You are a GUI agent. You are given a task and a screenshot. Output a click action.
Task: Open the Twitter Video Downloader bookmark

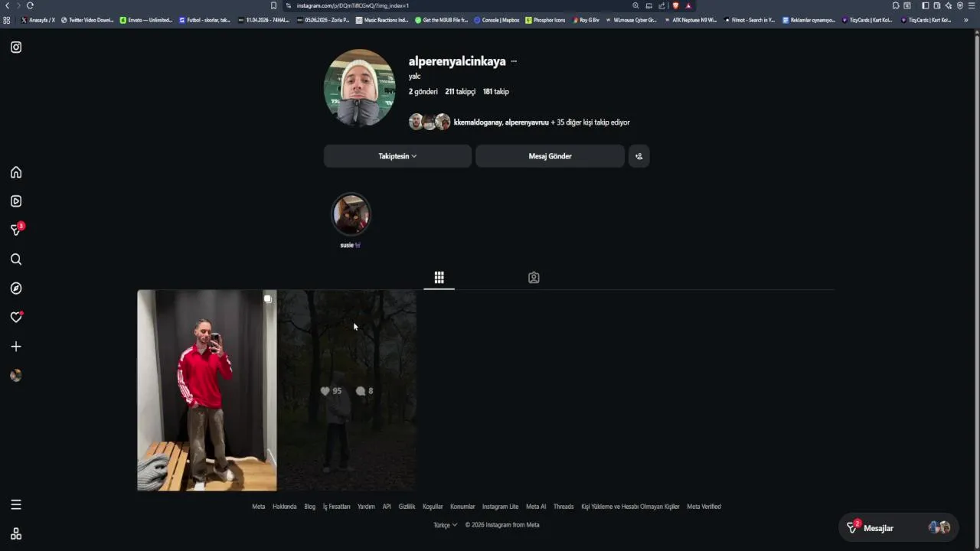point(87,20)
